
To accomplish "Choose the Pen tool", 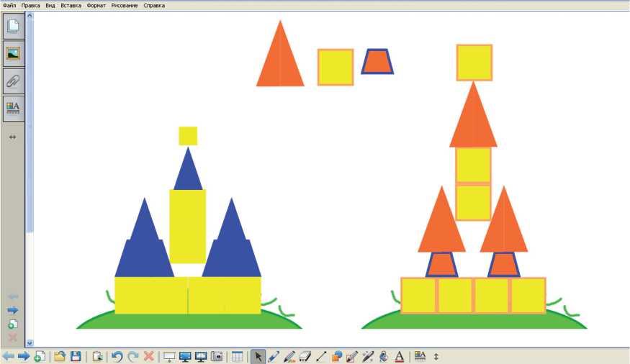I will click(273, 356).
